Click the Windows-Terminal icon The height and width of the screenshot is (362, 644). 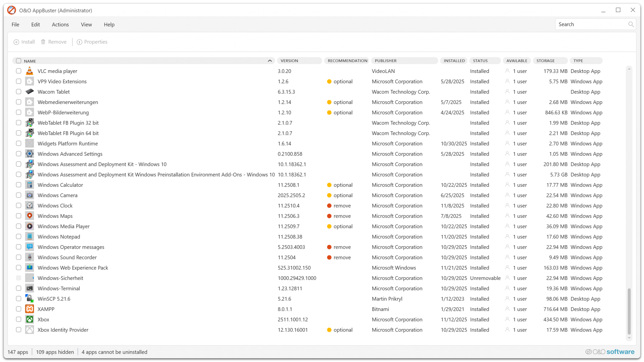coord(29,288)
